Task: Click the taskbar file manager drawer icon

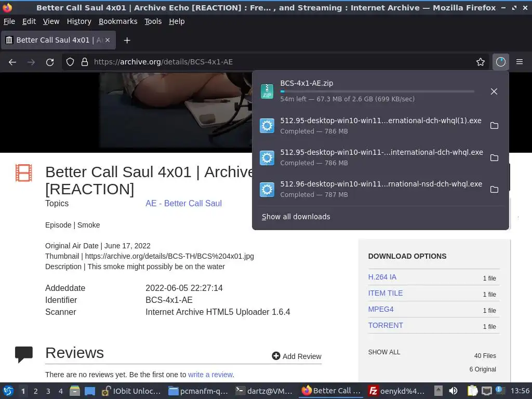Action: tap(75, 391)
